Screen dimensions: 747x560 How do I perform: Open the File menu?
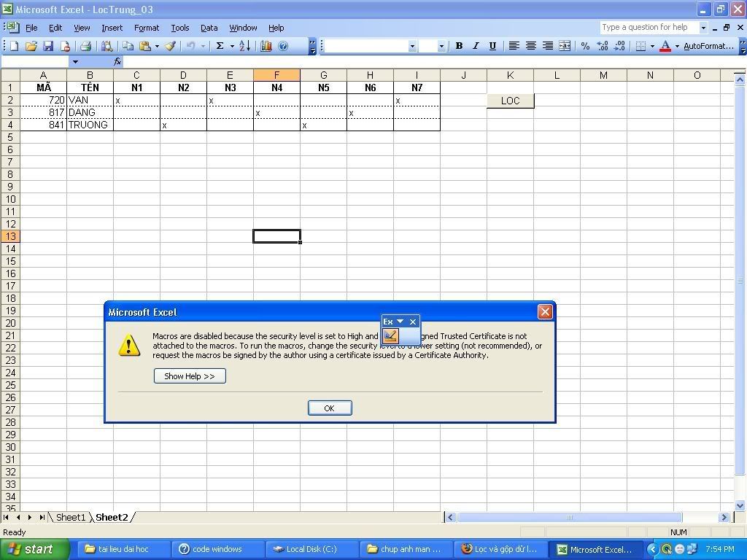[31, 28]
